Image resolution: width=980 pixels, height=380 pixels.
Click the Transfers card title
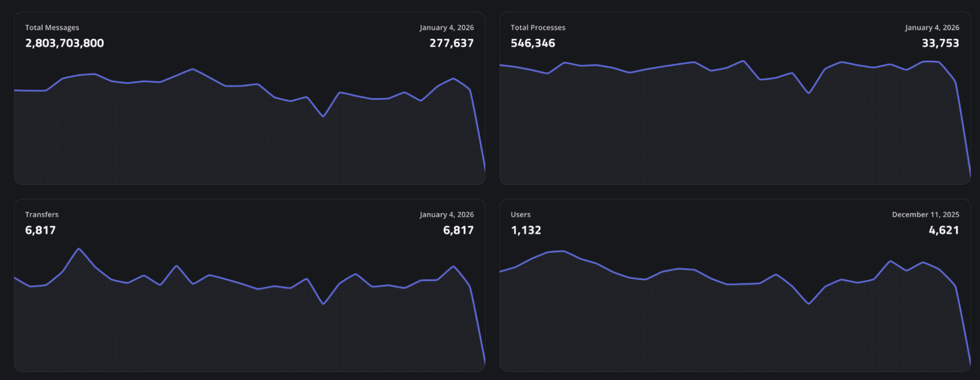(42, 214)
